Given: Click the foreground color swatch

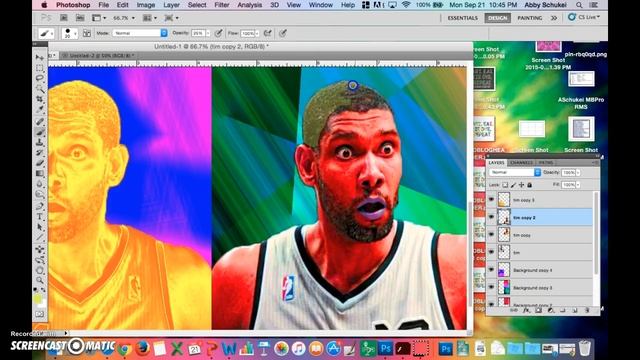Looking at the screenshot, I should click(x=38, y=299).
